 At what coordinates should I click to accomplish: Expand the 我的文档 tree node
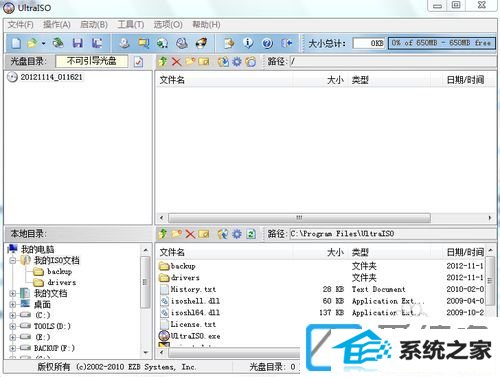[x=13, y=294]
